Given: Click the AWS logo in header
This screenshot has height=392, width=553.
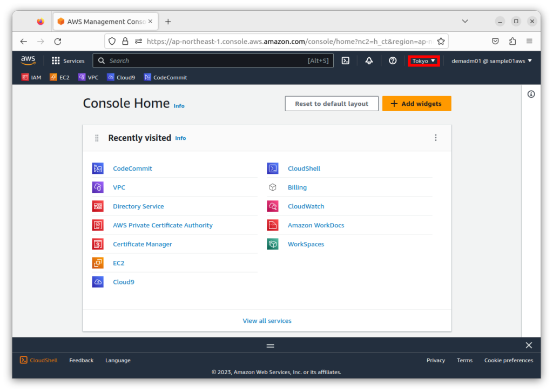Looking at the screenshot, I should point(28,61).
